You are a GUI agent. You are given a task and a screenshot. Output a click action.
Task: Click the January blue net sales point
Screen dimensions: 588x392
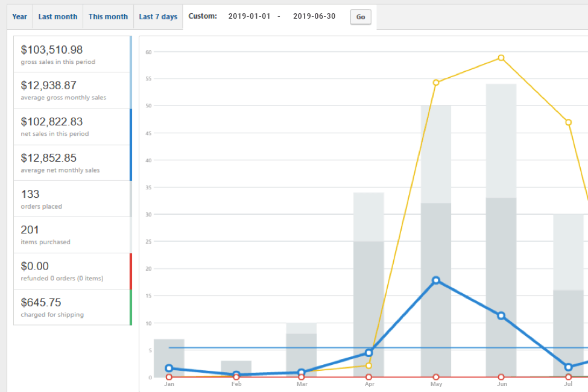[x=169, y=368]
